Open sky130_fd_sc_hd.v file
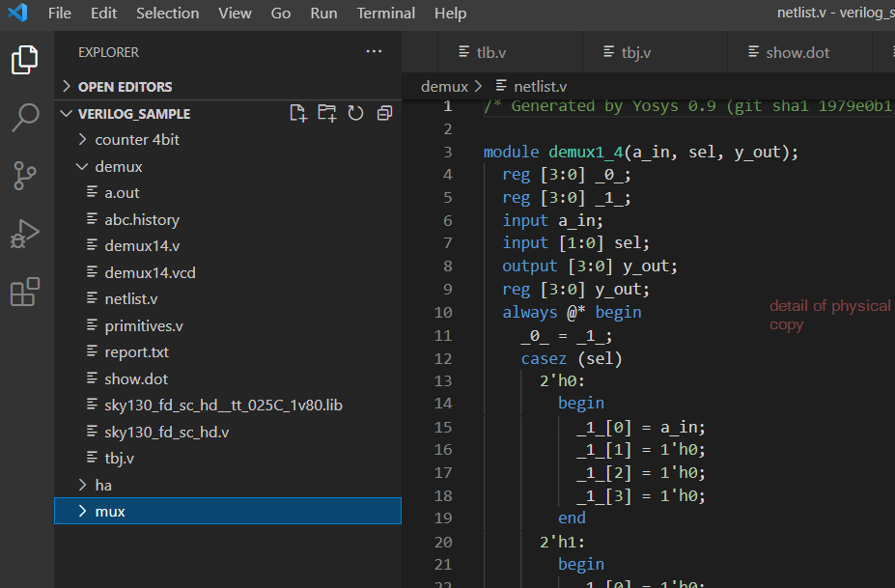This screenshot has width=895, height=588. pos(228,432)
